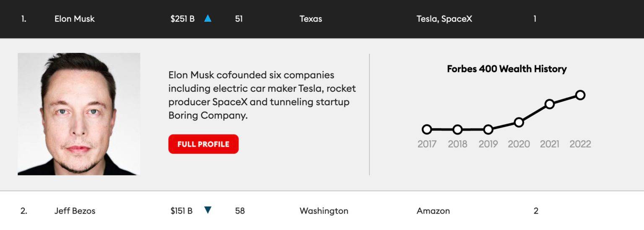The width and height of the screenshot is (644, 230).
Task: Select the 2017 data point on the wealth chart
Action: click(x=427, y=129)
